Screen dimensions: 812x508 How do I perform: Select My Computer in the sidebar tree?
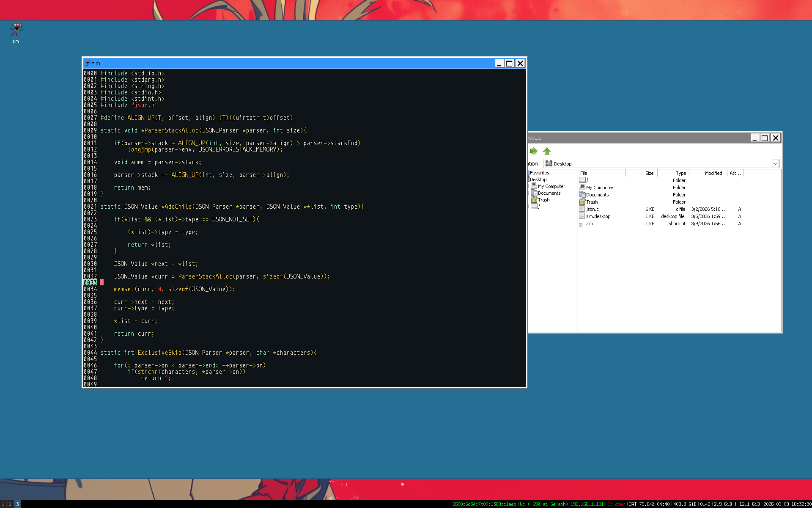coord(551,186)
